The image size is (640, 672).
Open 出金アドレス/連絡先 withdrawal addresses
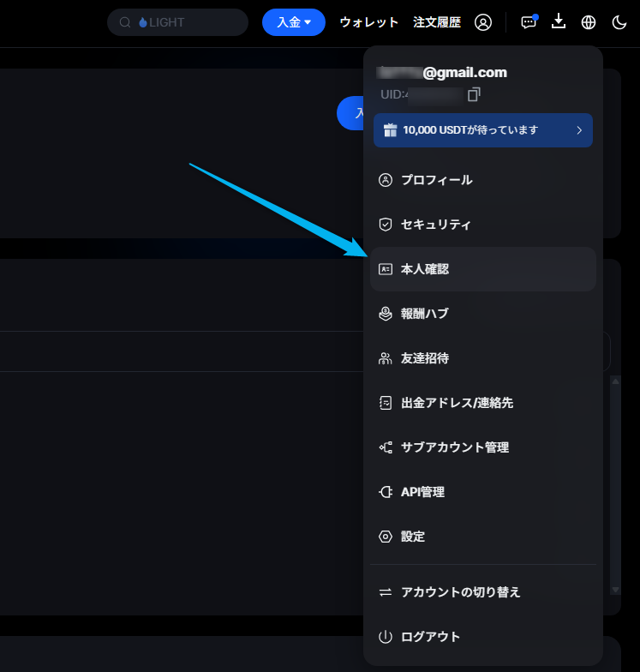(x=483, y=403)
